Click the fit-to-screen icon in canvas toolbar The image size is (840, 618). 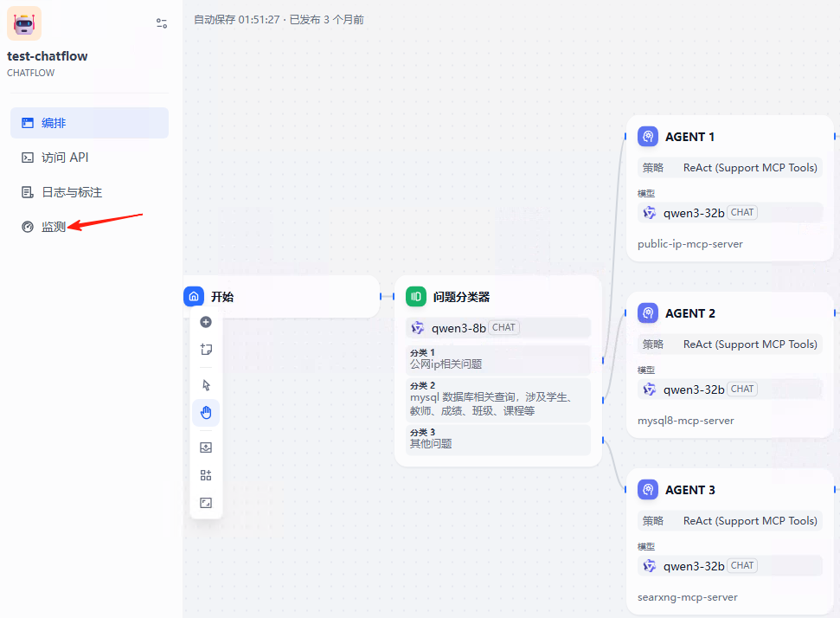pos(206,503)
